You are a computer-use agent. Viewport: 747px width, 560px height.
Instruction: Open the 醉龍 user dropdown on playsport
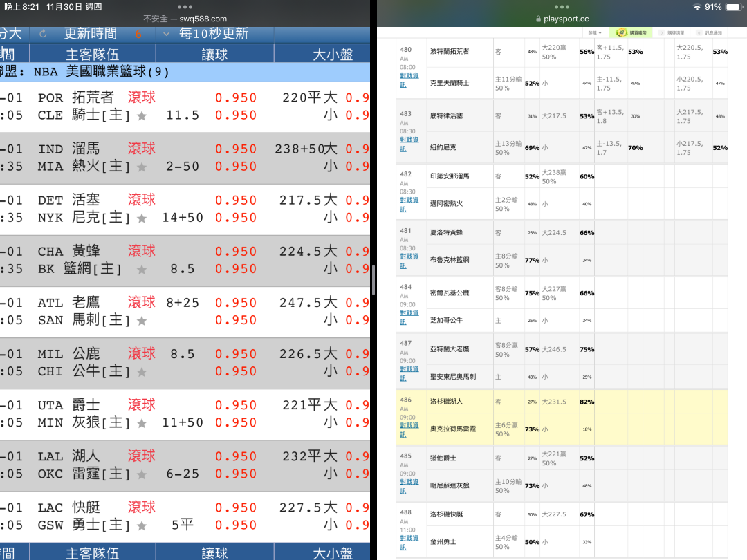point(595,33)
